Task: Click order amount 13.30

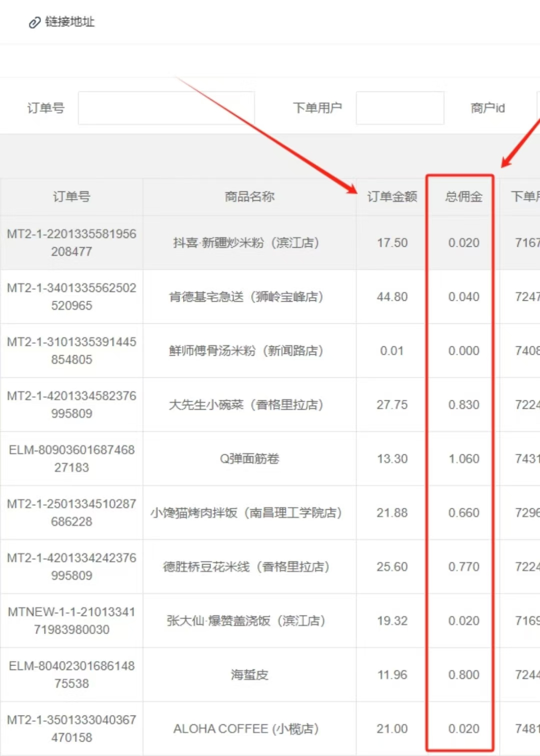Action: coord(392,459)
